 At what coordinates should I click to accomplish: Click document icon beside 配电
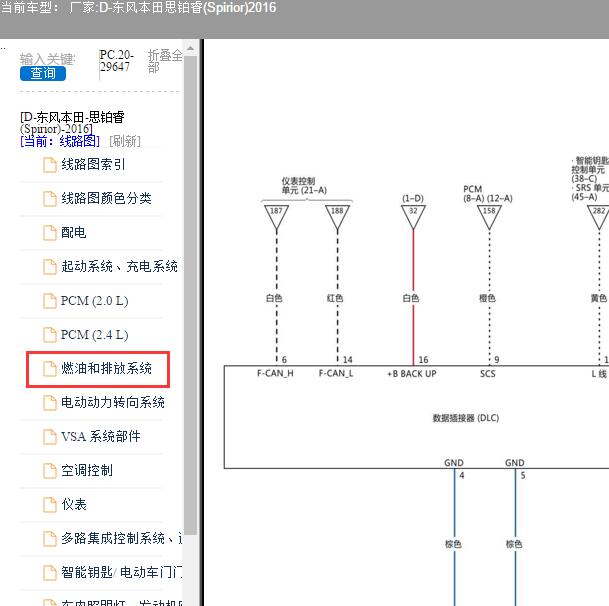click(x=50, y=233)
